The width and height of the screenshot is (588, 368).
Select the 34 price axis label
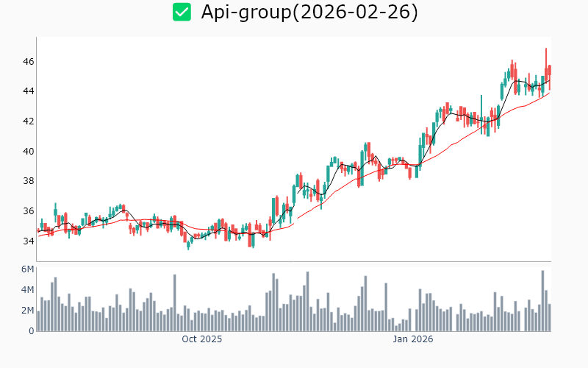(x=28, y=241)
